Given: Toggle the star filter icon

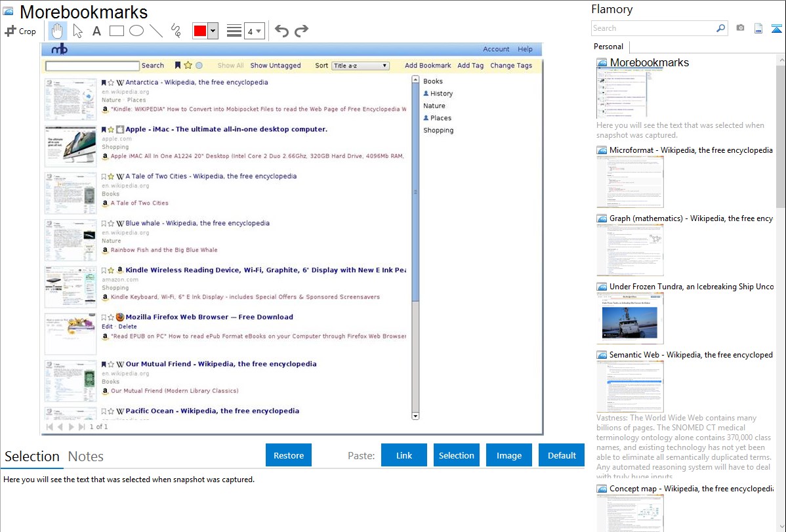Looking at the screenshot, I should (x=188, y=65).
